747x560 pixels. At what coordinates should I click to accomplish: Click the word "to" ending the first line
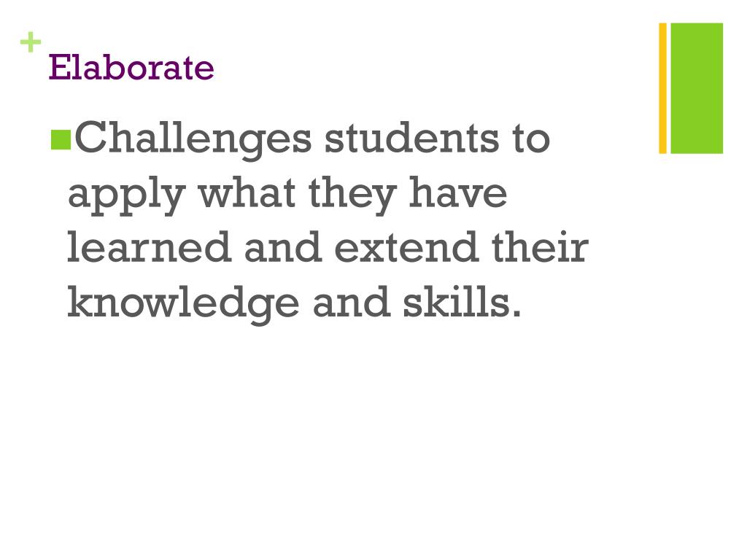527,139
